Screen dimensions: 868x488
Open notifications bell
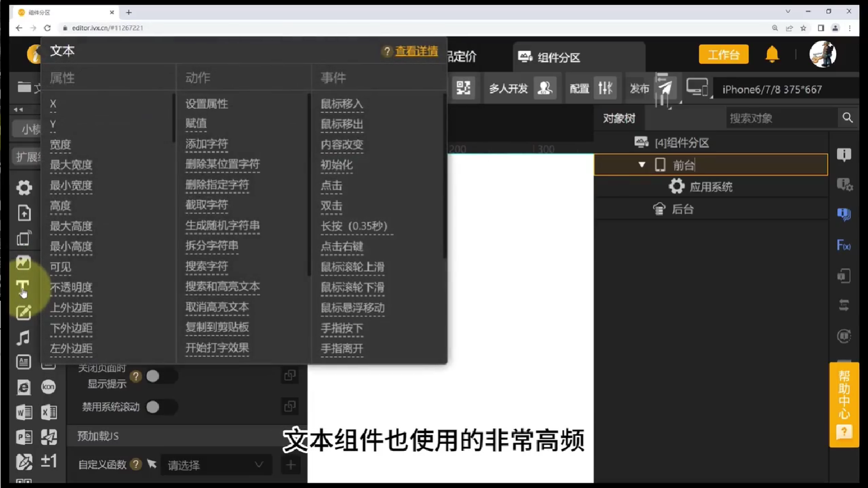772,54
